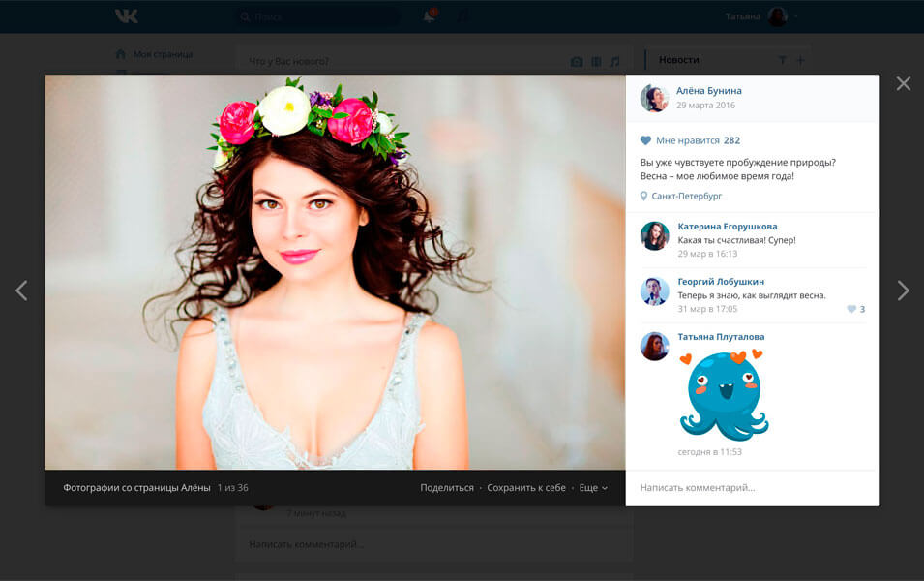Open notifications bell icon

(430, 15)
